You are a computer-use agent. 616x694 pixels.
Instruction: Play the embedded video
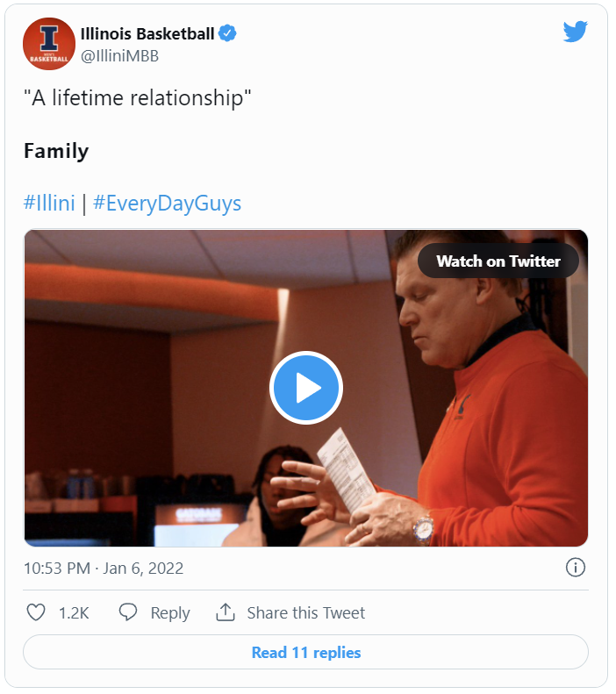(x=305, y=388)
